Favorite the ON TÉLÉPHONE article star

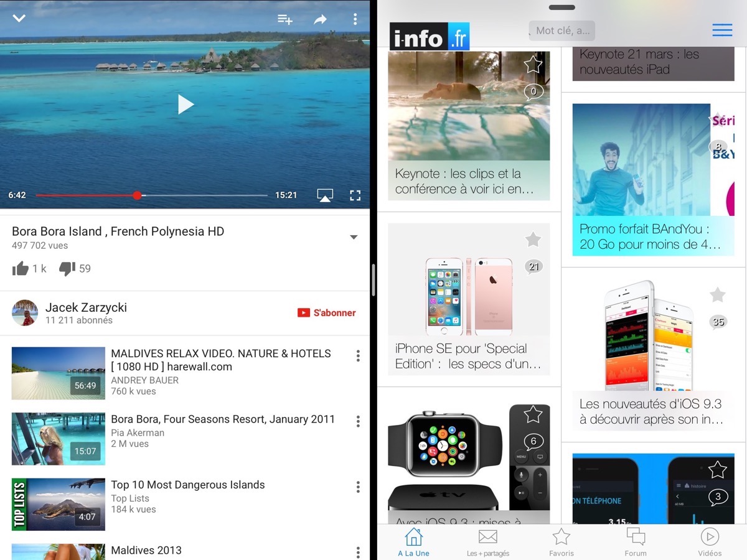718,470
